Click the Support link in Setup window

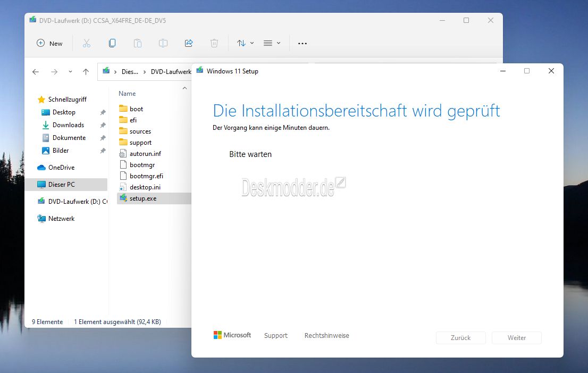275,335
